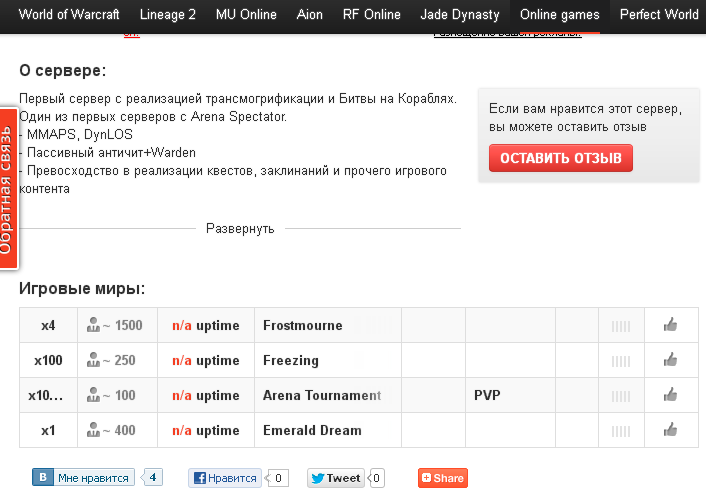Click the truncated x10... rate cell
Image resolution: width=706 pixels, height=500 pixels.
coord(48,395)
